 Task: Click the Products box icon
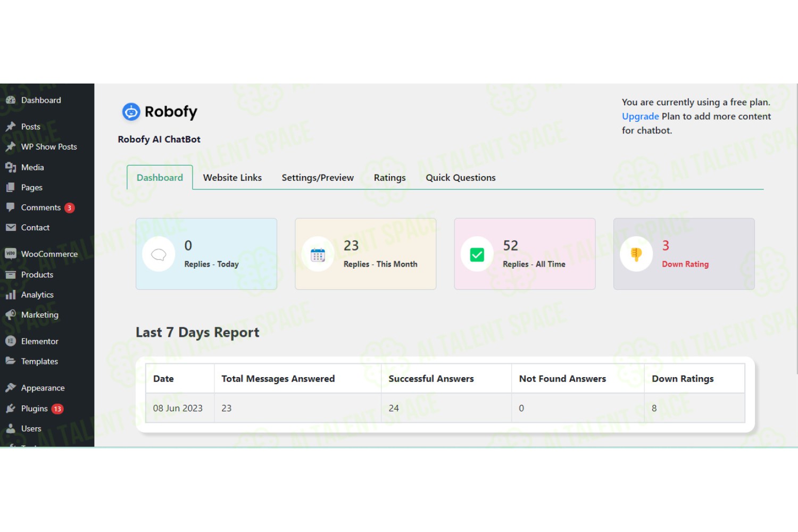pyautogui.click(x=11, y=275)
